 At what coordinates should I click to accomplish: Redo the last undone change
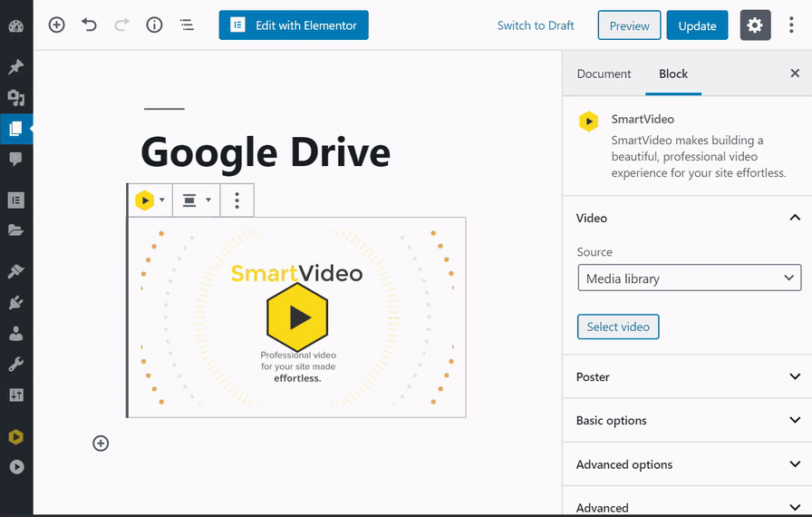click(121, 24)
